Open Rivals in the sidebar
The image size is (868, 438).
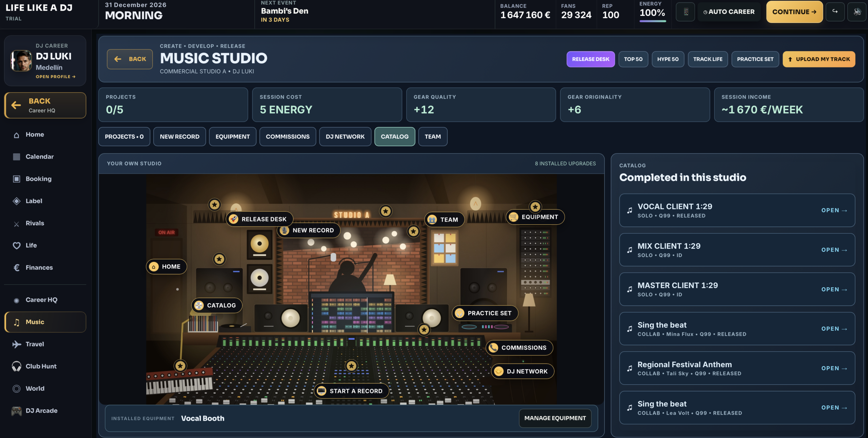[x=45, y=223]
